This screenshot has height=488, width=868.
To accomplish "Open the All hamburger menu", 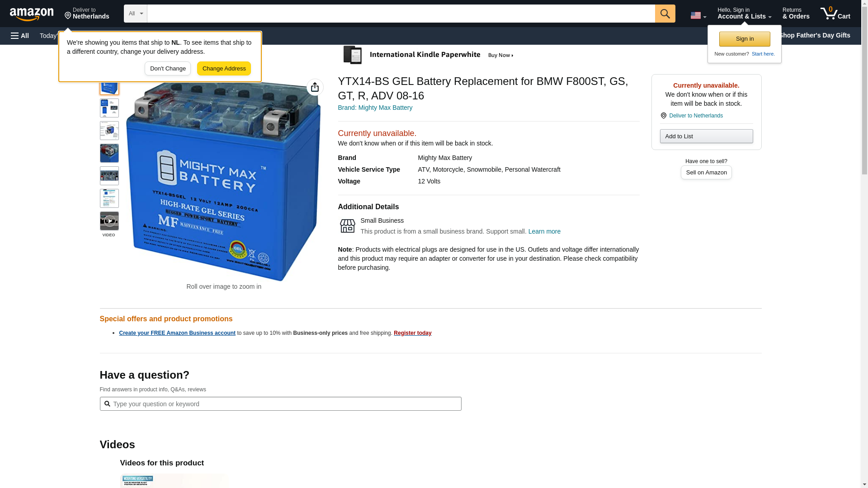I will [x=20, y=36].
